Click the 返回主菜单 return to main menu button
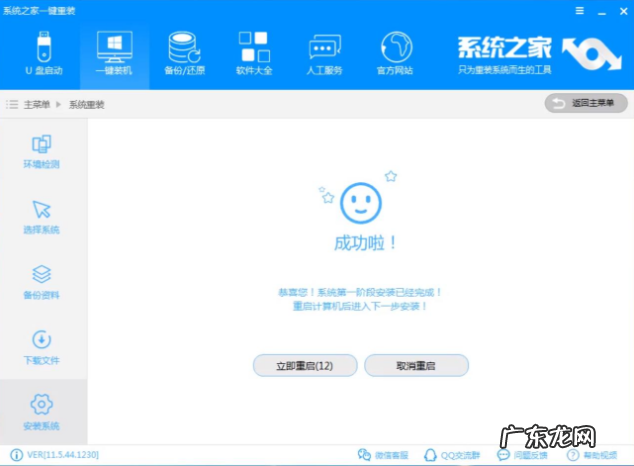Screen dimensions: 634x466 point(586,103)
